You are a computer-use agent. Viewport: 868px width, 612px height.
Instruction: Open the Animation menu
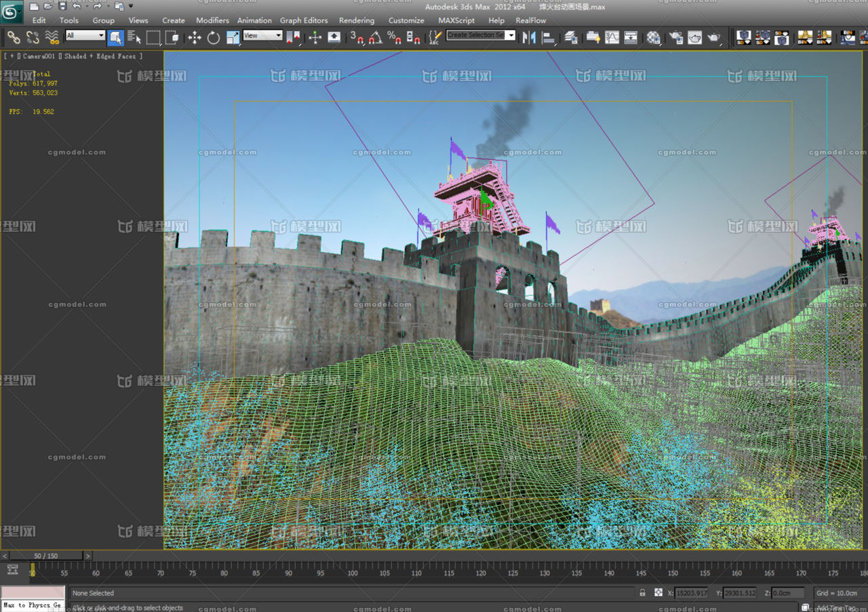pos(254,20)
